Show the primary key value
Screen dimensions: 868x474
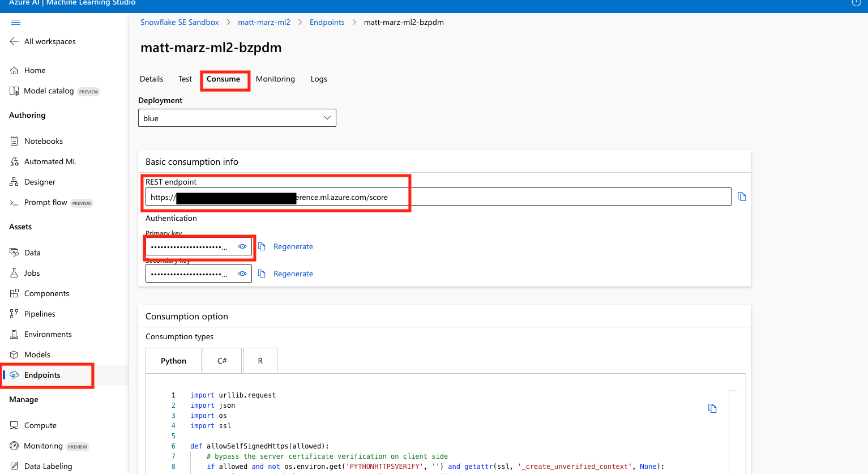(x=242, y=246)
